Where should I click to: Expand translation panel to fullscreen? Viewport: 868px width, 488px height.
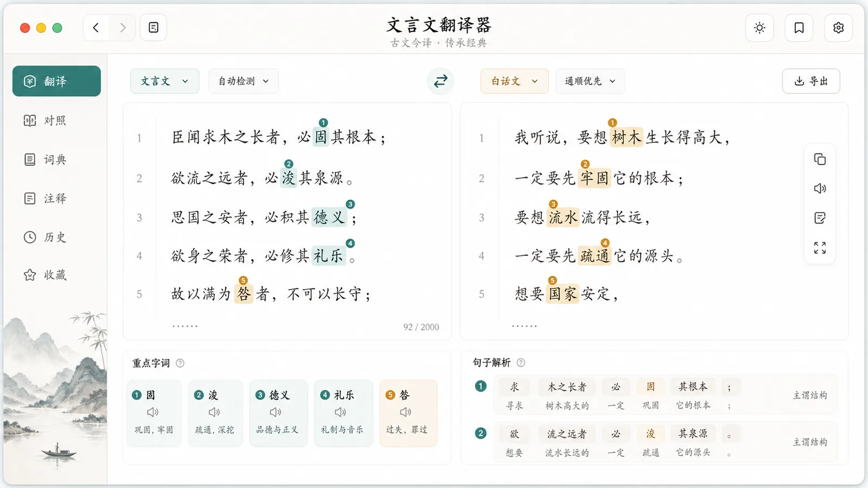(x=820, y=248)
